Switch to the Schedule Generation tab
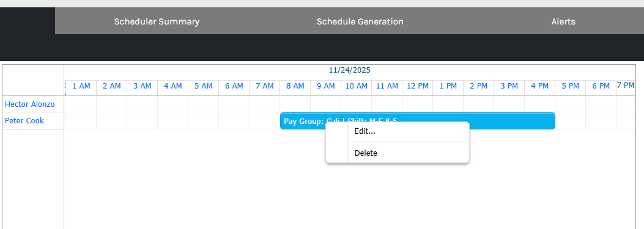Viewport: 644px width, 229px height. coord(360,22)
